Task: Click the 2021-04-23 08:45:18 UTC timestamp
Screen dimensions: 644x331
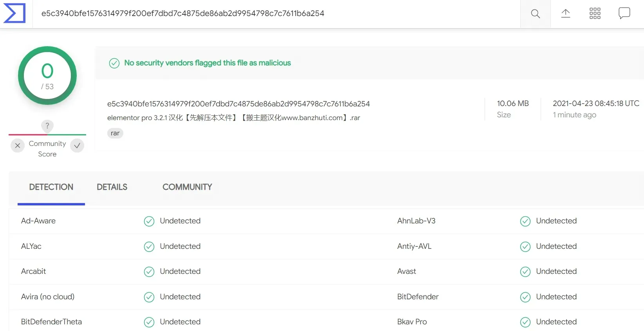Action: (596, 103)
